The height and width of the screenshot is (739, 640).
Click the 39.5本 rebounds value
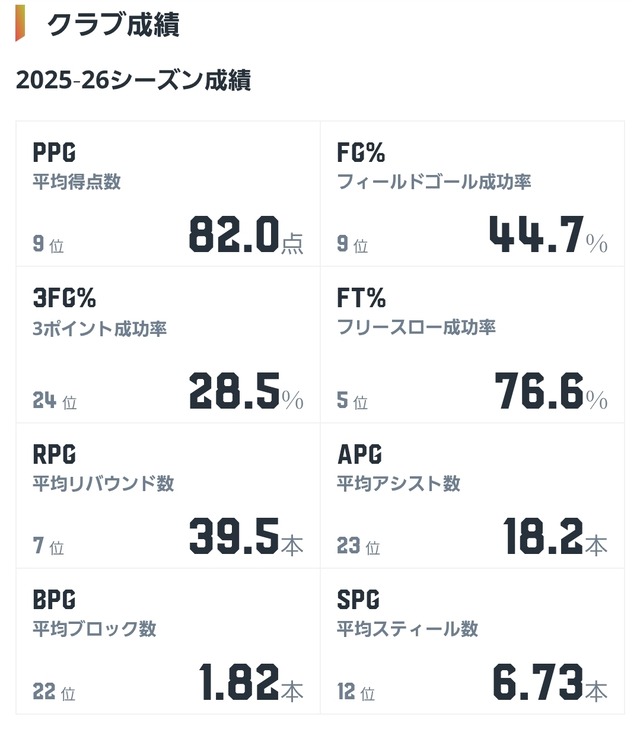click(x=246, y=537)
